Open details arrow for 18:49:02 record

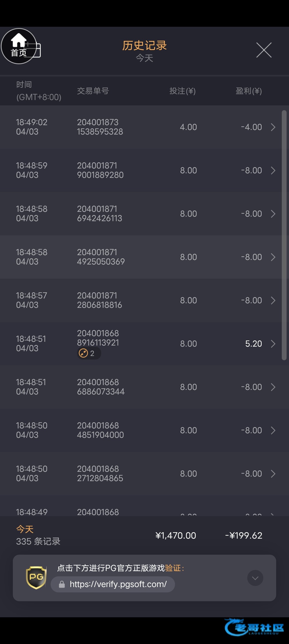[273, 127]
